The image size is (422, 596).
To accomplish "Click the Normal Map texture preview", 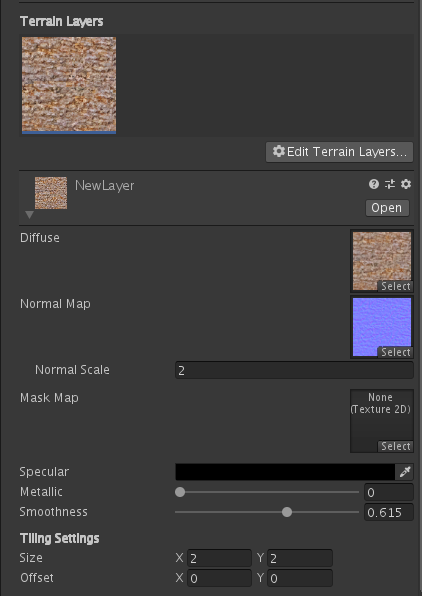I will pyautogui.click(x=382, y=327).
